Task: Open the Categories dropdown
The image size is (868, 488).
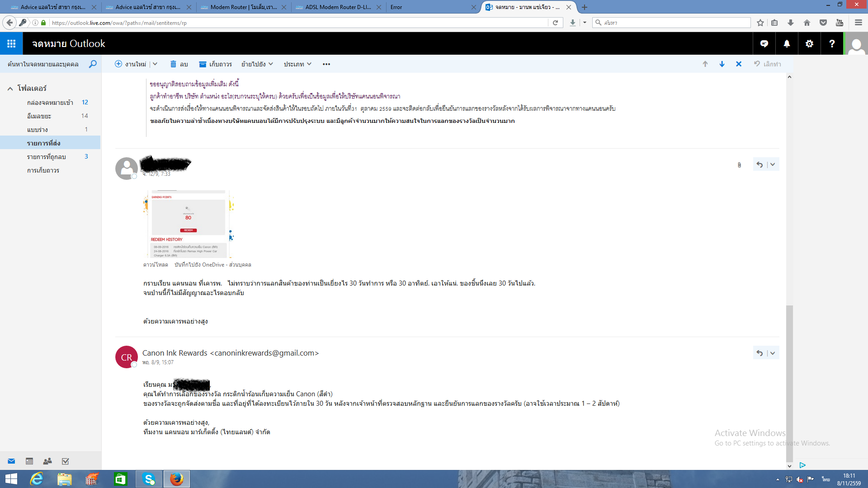Action: tap(297, 64)
